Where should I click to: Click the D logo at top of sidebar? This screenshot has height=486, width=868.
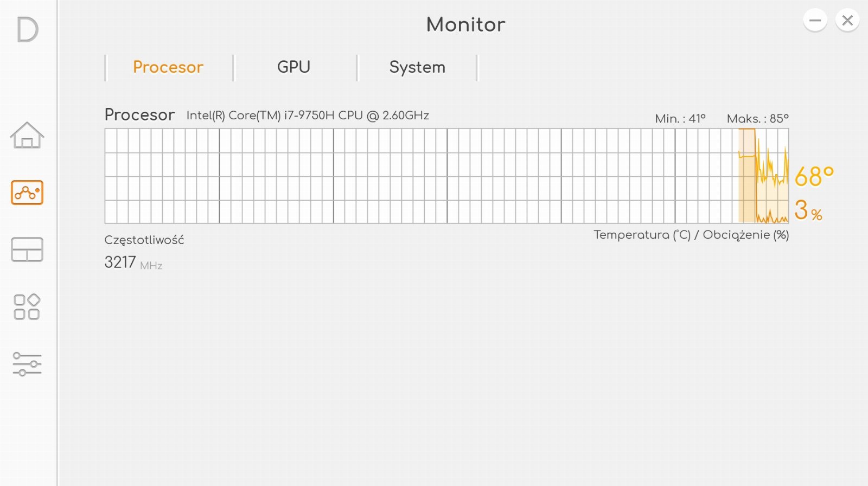pos(27,29)
